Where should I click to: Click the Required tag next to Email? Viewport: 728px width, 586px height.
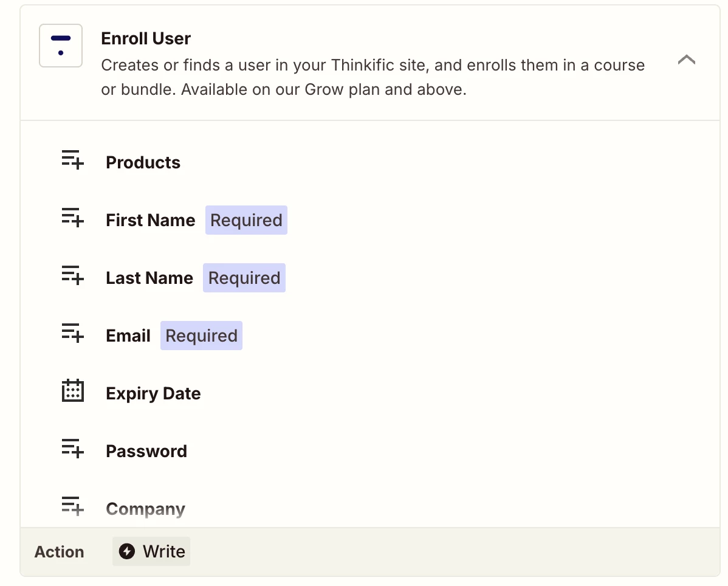[202, 336]
